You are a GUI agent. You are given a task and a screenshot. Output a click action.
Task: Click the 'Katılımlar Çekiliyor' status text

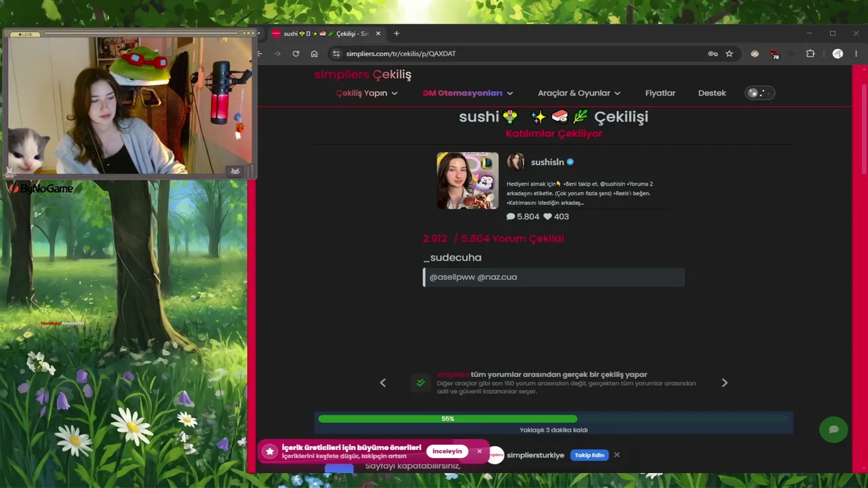click(x=554, y=134)
